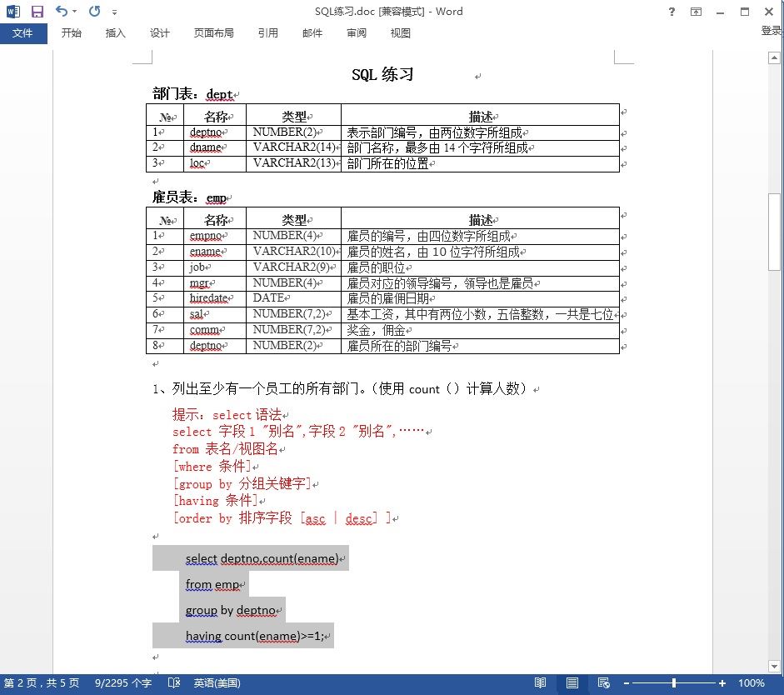Viewport: 784px width, 695px height.
Task: Click the comm cell in emp table
Action: [x=215, y=330]
